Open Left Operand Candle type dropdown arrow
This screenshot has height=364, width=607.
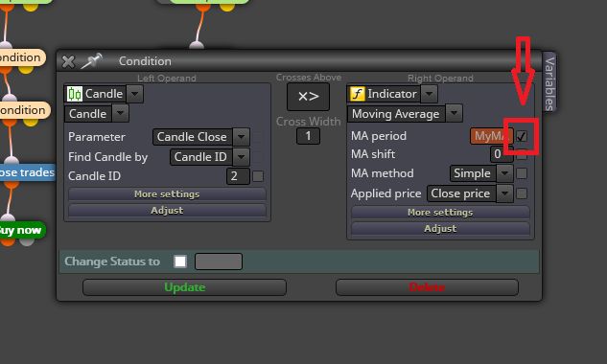click(x=134, y=94)
